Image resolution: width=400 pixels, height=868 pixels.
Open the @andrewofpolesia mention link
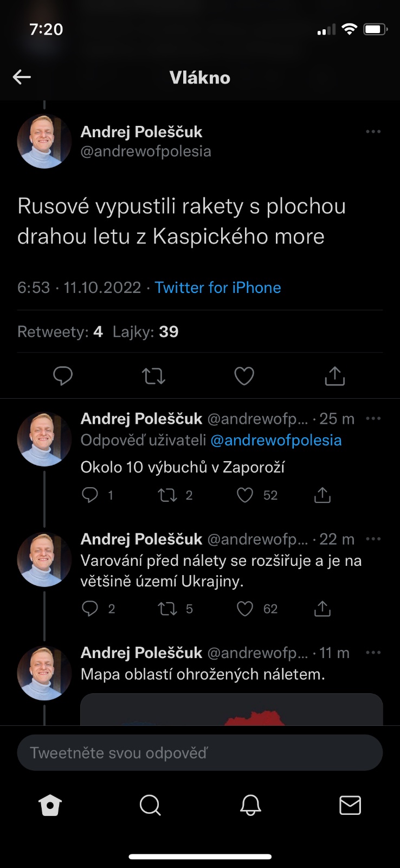point(276,440)
